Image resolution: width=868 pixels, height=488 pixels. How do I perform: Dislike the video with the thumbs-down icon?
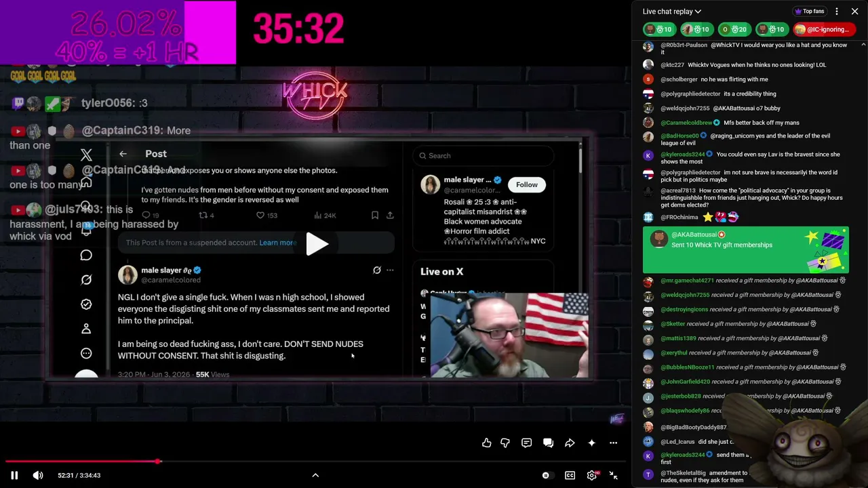(505, 443)
